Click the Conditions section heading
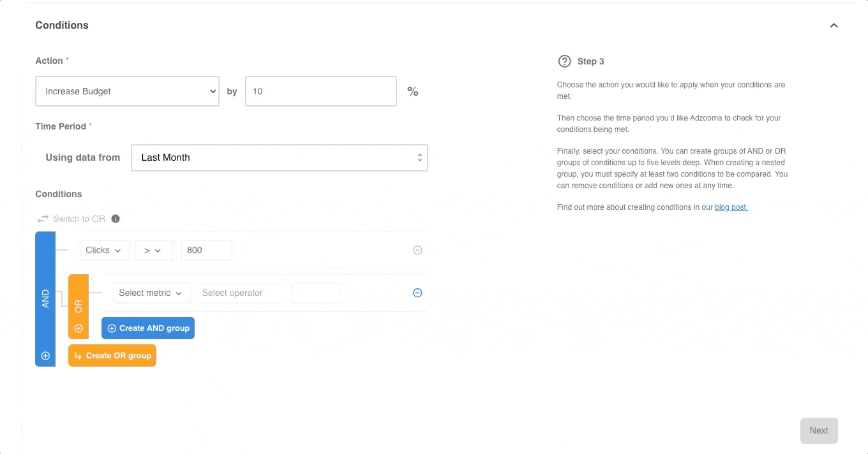Viewport: 868px width, 454px height. point(62,26)
